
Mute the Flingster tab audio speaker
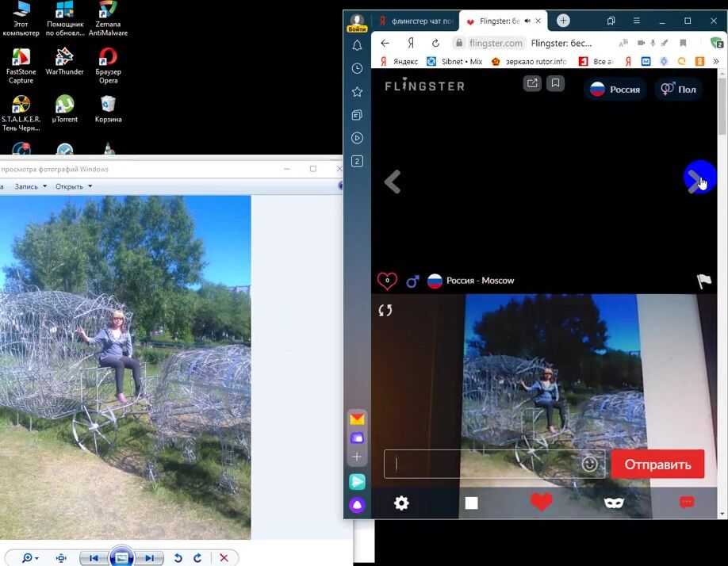click(x=527, y=21)
